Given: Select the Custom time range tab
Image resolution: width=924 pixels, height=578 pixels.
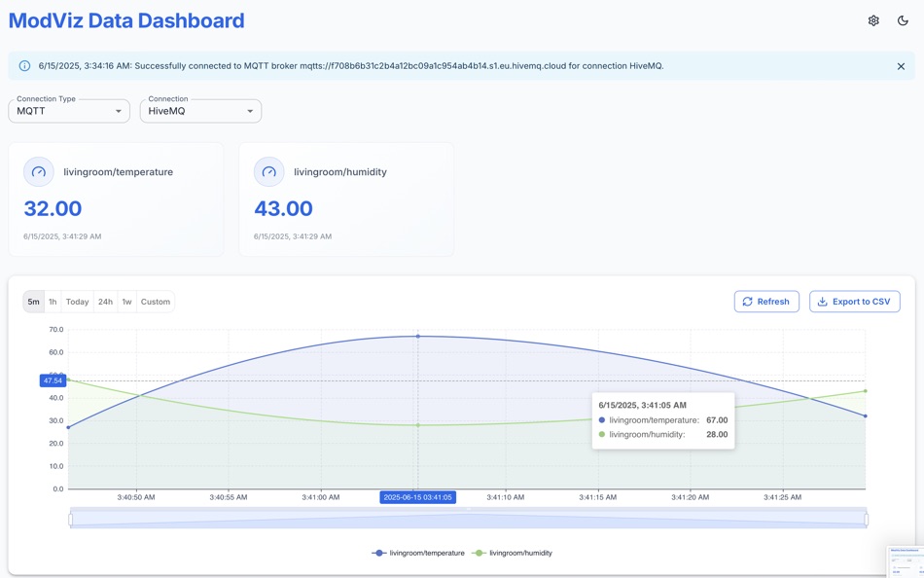Looking at the screenshot, I should pyautogui.click(x=156, y=302).
